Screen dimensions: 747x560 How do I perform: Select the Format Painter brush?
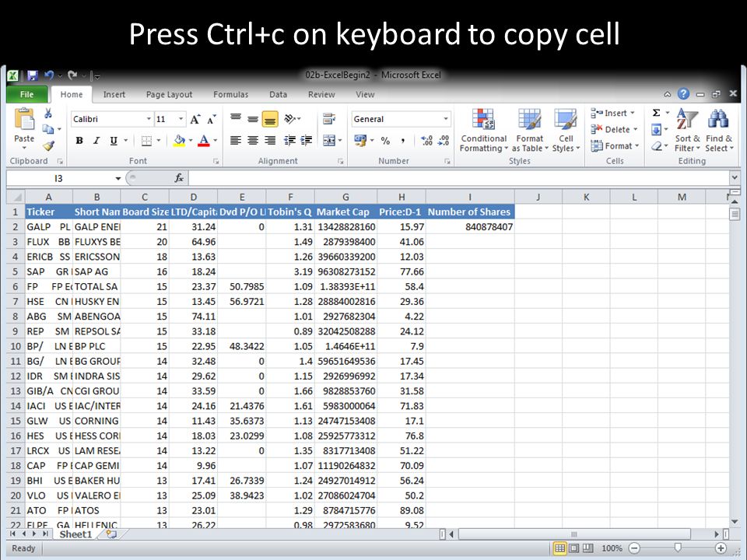[x=48, y=145]
